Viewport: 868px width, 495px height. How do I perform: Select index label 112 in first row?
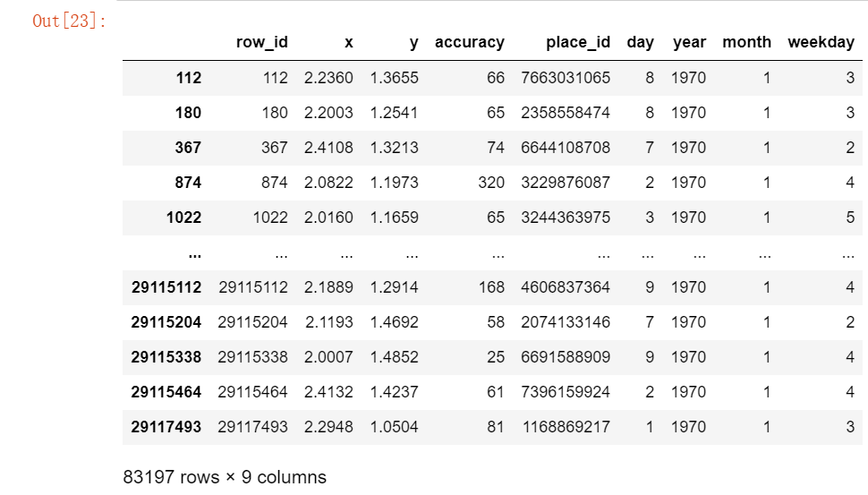point(188,78)
